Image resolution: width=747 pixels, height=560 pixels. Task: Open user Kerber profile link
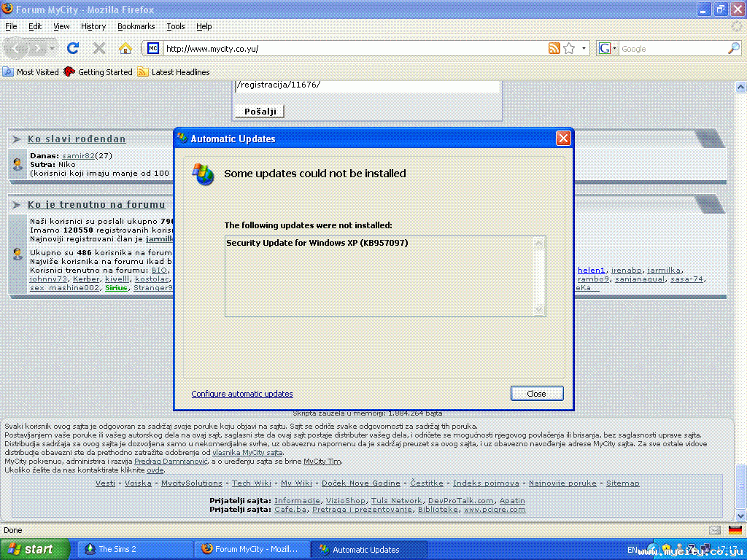86,279
